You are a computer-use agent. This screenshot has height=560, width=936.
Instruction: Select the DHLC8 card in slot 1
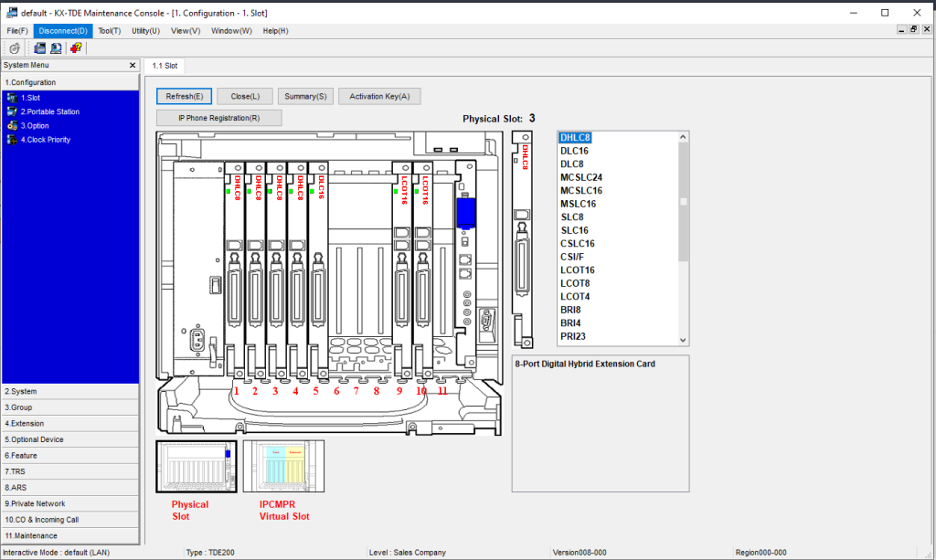click(x=235, y=270)
